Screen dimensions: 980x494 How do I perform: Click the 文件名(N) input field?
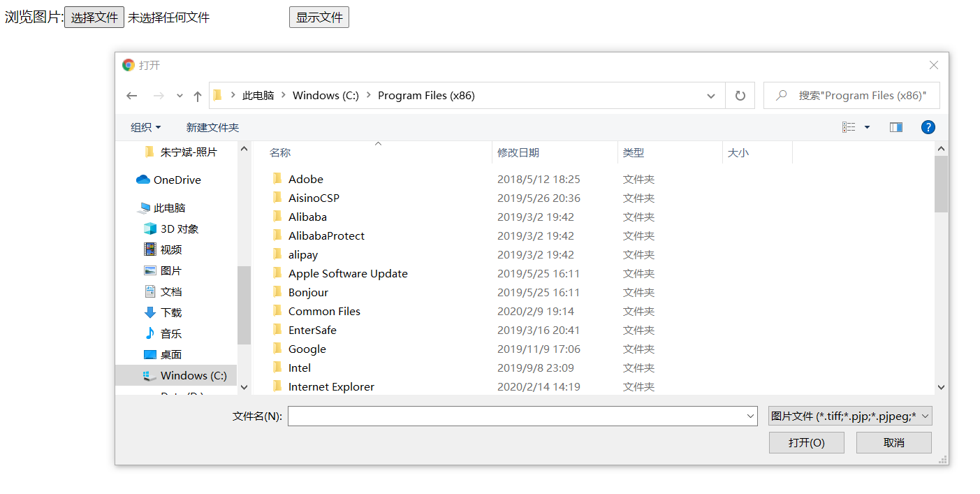[x=522, y=416]
